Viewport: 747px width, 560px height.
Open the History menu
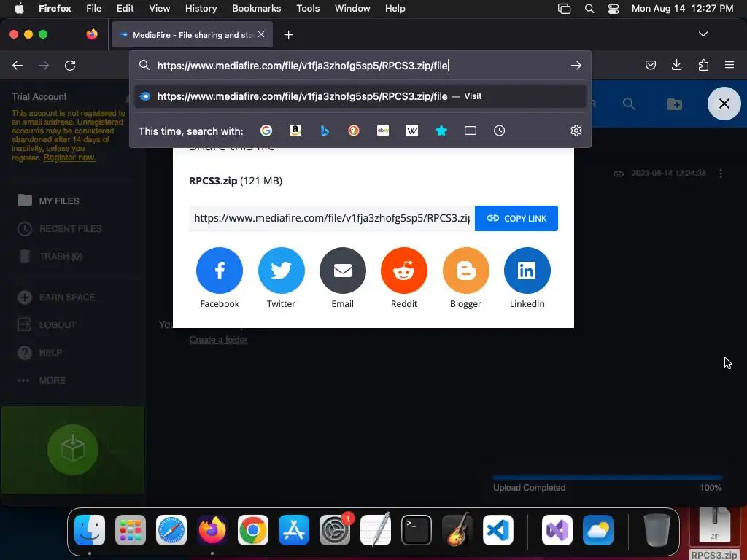[x=201, y=8]
